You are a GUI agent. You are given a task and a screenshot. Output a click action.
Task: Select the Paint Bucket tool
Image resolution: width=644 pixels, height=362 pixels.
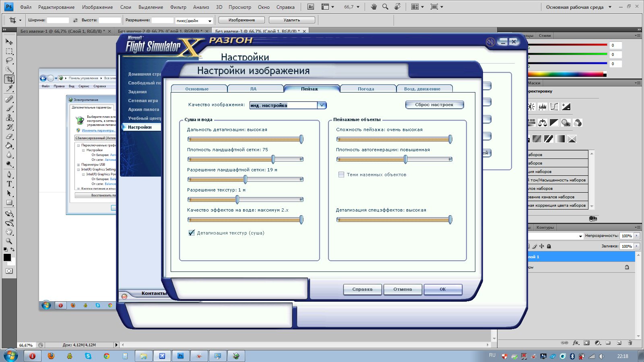(x=9, y=145)
